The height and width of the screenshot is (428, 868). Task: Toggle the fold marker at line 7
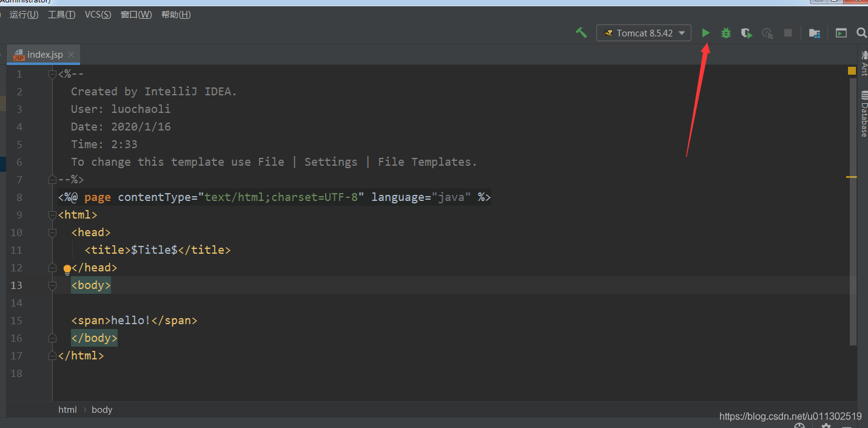pyautogui.click(x=53, y=180)
